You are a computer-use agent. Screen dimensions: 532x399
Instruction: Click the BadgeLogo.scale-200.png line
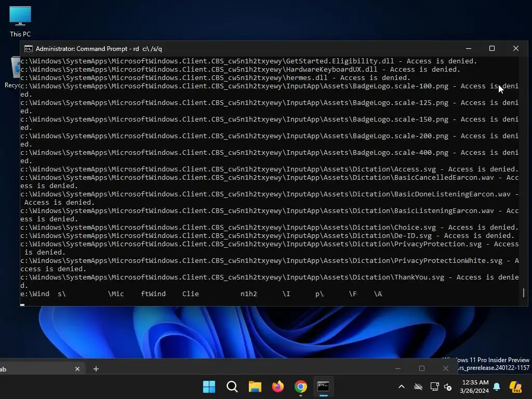point(270,140)
